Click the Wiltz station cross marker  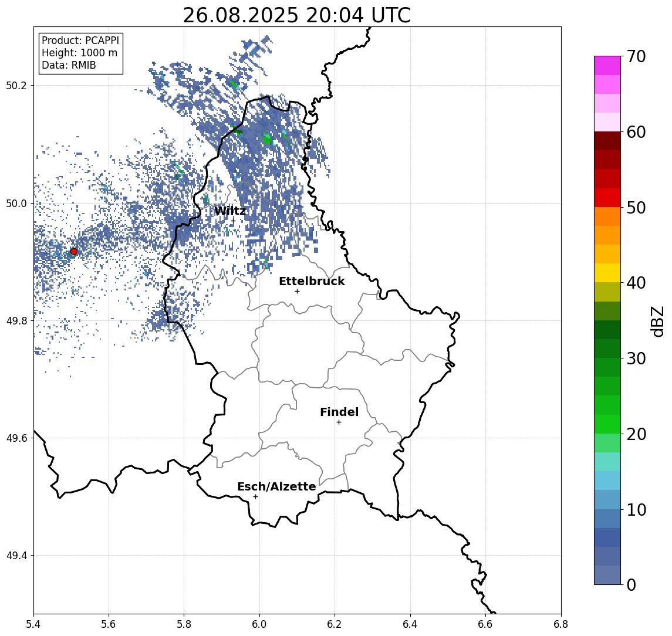233,221
